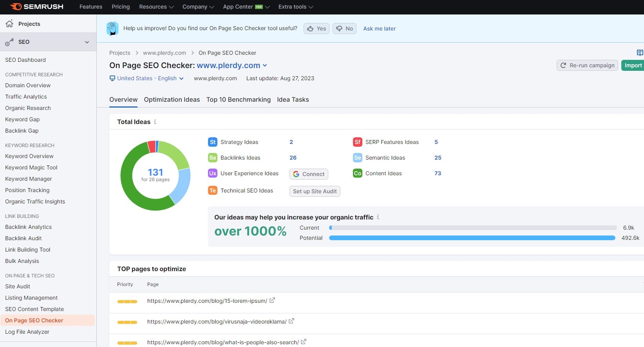644x347 pixels.
Task: Open the Features menu item
Action: point(91,7)
